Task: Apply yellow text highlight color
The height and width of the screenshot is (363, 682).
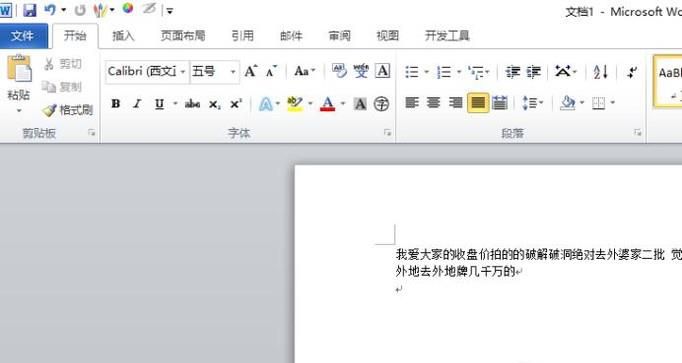Action: point(295,104)
